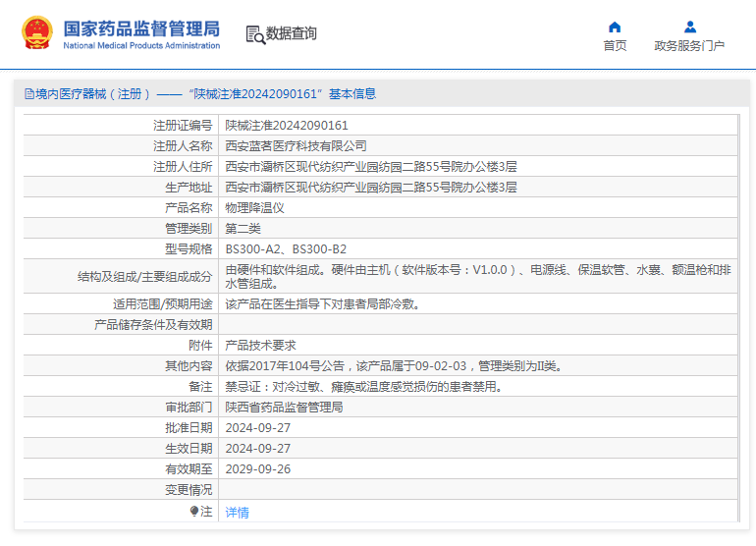Image resolution: width=756 pixels, height=546 pixels.
Task: Click the 变更情况 row label
Action: click(189, 490)
